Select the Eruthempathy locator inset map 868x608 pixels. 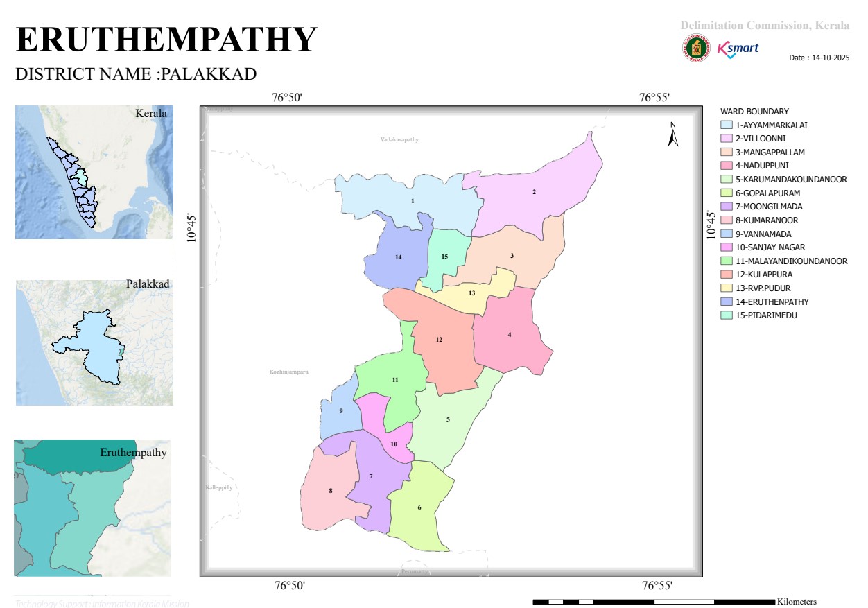click(92, 508)
